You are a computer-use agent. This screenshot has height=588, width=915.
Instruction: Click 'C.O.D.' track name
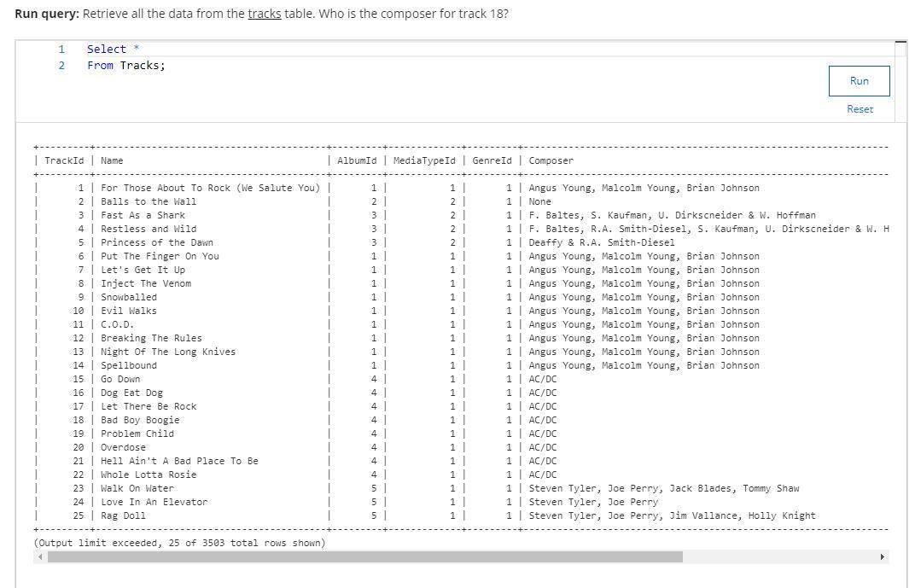coord(117,324)
